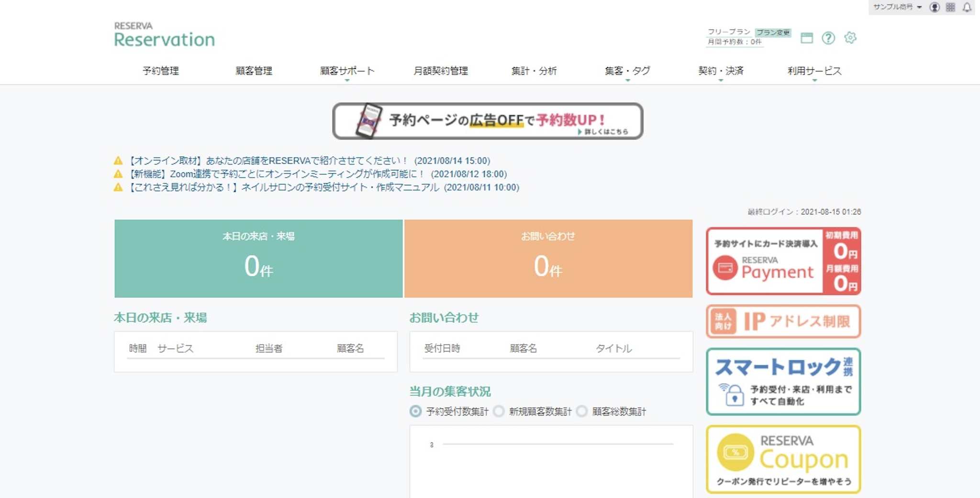Viewport: 980px width, 498px height.
Task: Open the 予約管理 menu item
Action: tap(161, 71)
